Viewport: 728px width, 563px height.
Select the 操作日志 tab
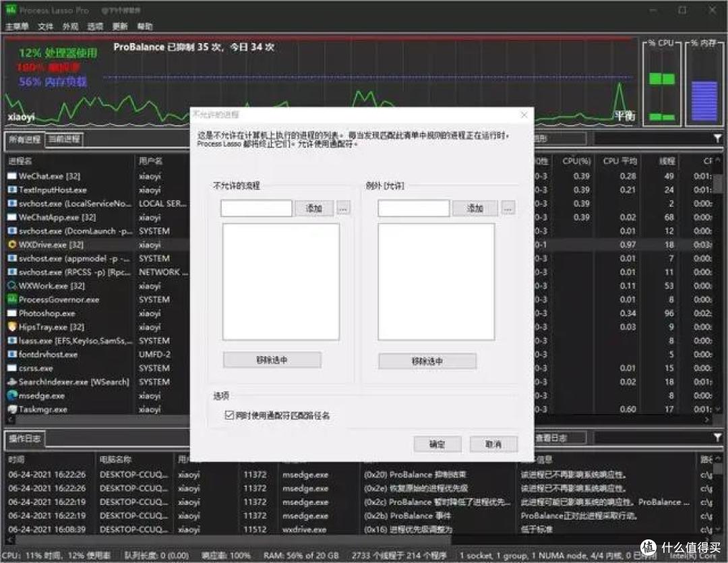25,438
